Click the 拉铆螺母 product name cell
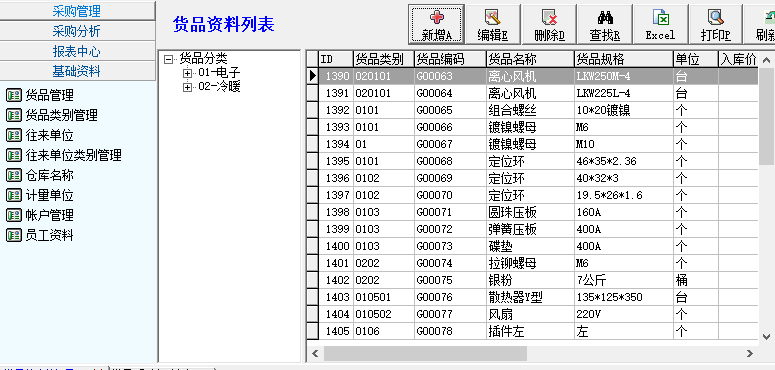The width and height of the screenshot is (775, 370). click(530, 263)
